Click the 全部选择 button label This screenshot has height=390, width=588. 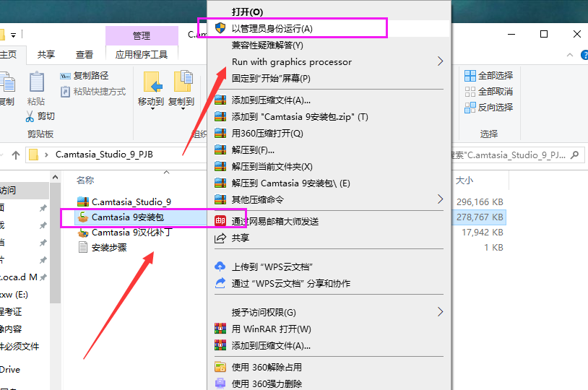point(496,76)
